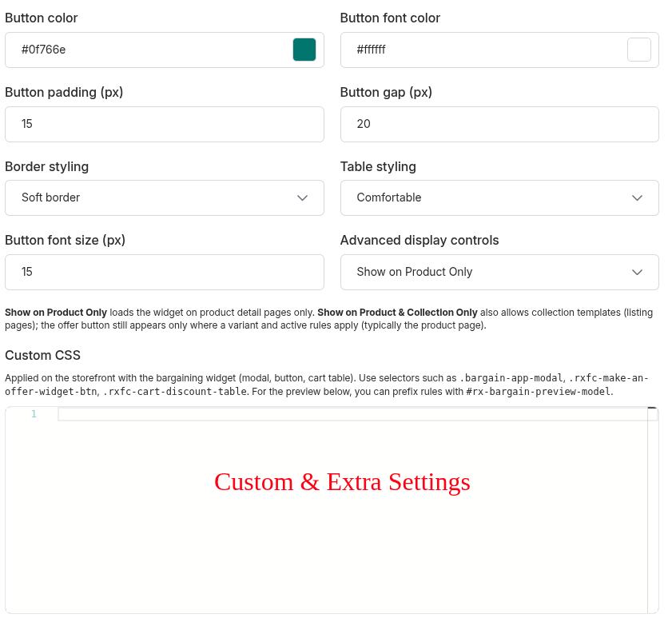Click the bold "Show on Product & Collection Only" text

[x=397, y=313]
